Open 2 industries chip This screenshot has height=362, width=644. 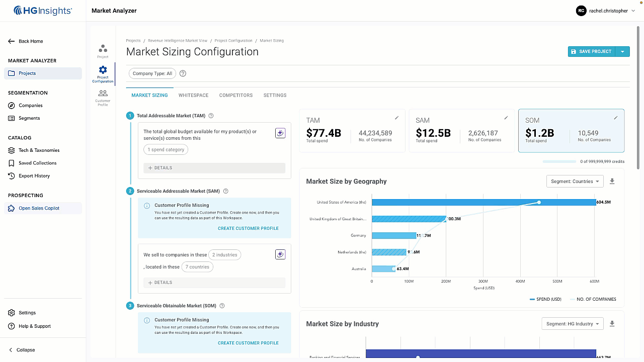click(x=225, y=255)
